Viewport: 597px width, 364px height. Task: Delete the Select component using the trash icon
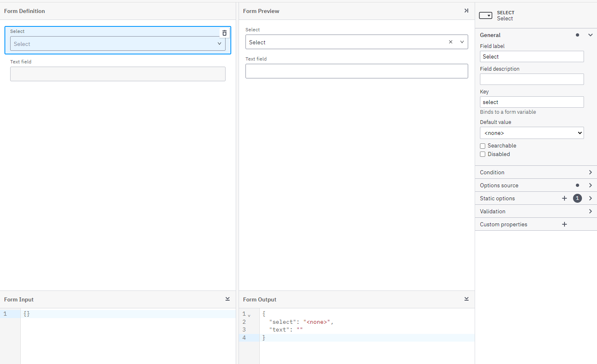(224, 33)
